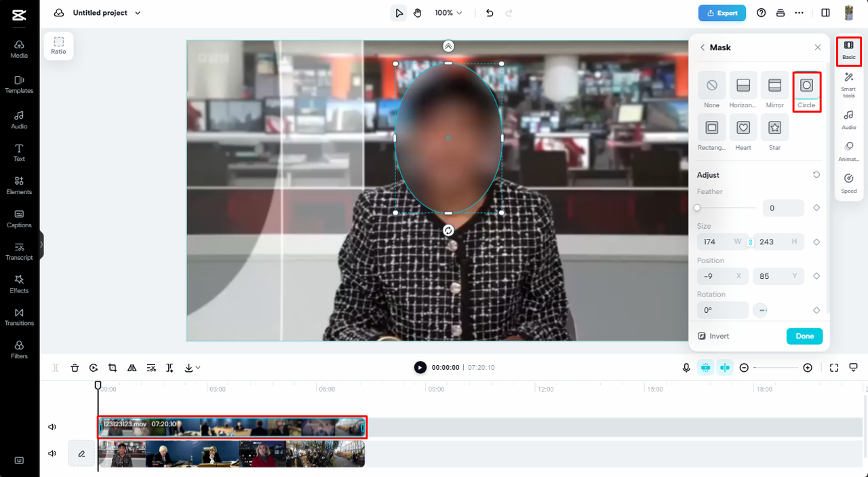
Task: Open the 100% zoom dropdown
Action: (x=448, y=13)
